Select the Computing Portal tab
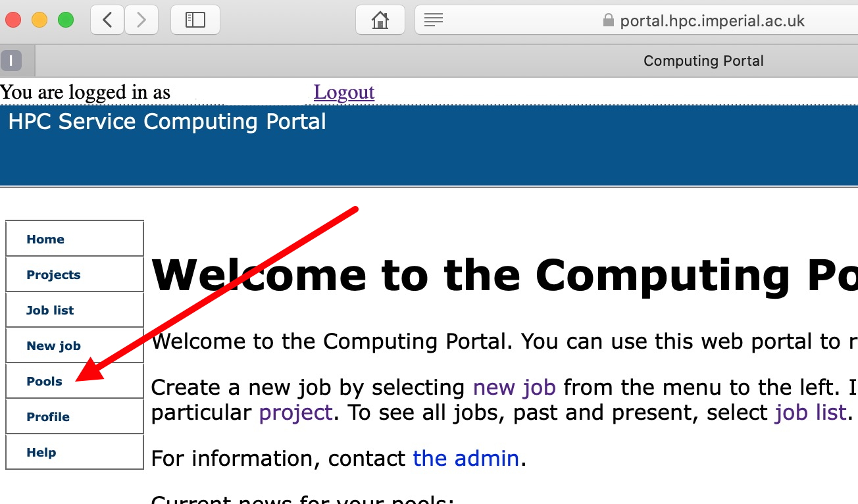Viewport: 858px width, 504px height. pyautogui.click(x=703, y=61)
